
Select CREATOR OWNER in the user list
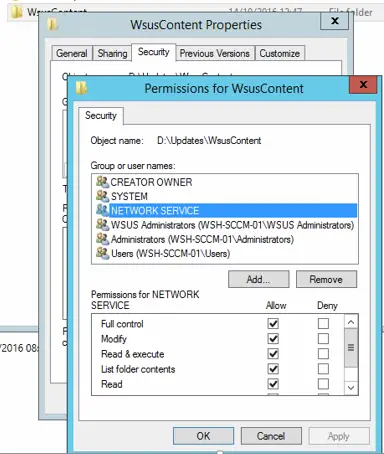pyautogui.click(x=151, y=182)
